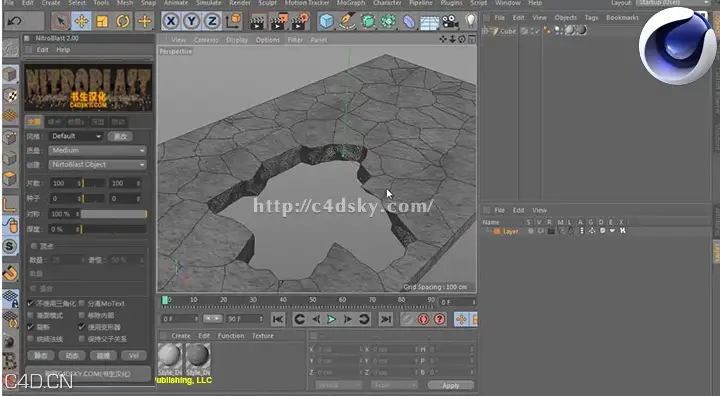Image resolution: width=720 pixels, height=396 pixels.
Task: Activate the Scale tool
Action: click(102, 21)
